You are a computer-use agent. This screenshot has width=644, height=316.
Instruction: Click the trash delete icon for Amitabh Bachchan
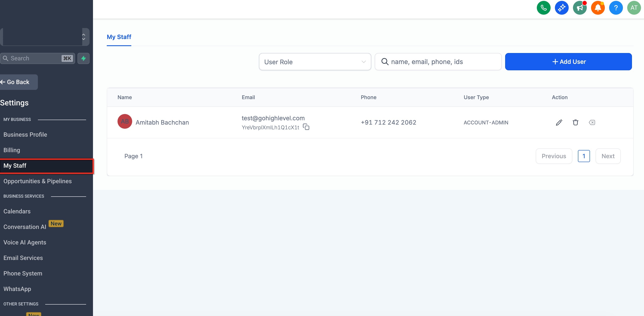click(576, 122)
